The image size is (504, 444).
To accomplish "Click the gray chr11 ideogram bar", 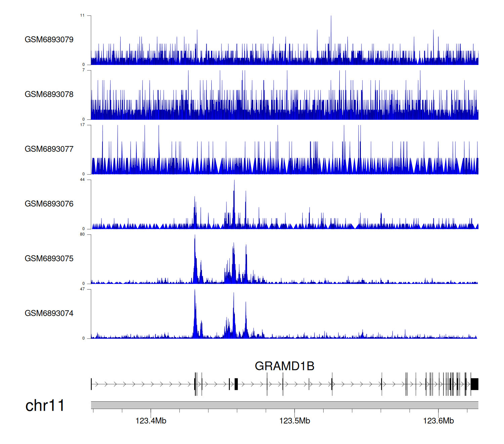I will point(284,405).
